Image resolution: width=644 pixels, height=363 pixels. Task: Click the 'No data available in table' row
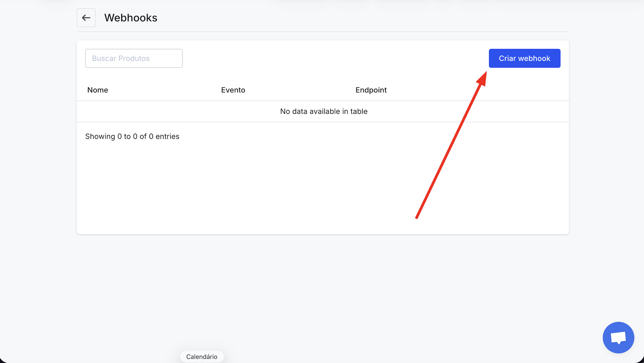click(x=324, y=112)
